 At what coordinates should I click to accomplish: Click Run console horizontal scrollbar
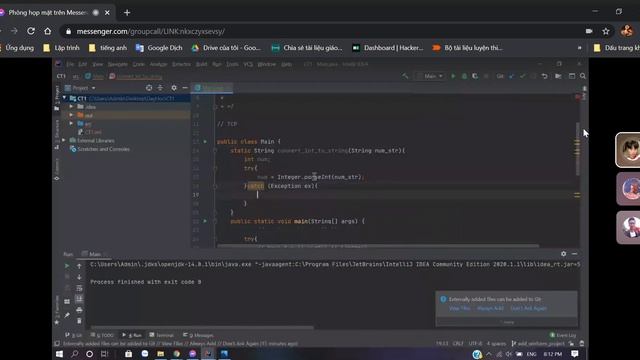pos(202,327)
